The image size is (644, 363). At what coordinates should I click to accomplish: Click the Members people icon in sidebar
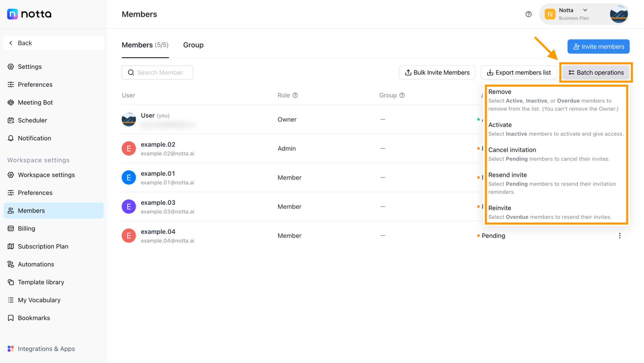(x=11, y=210)
